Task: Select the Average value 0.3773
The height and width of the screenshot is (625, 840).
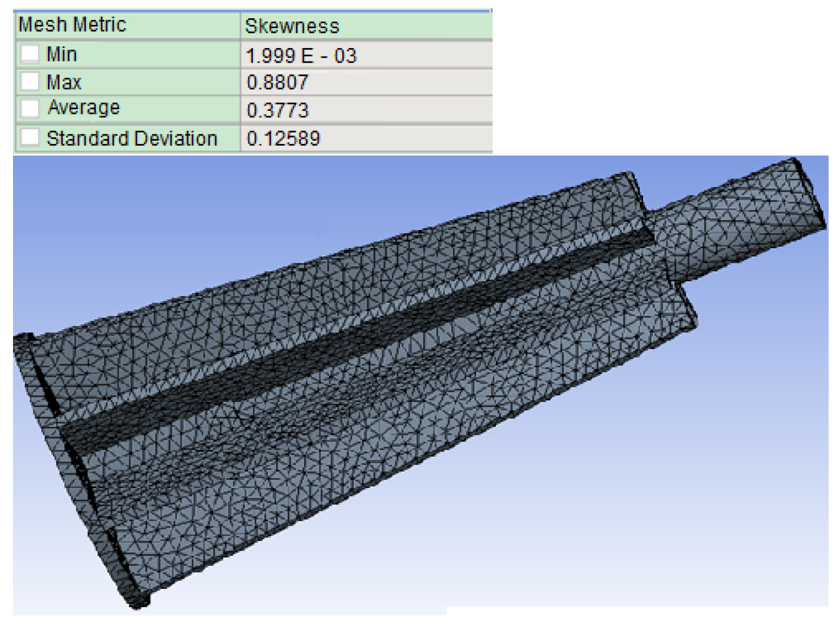Action: [278, 110]
